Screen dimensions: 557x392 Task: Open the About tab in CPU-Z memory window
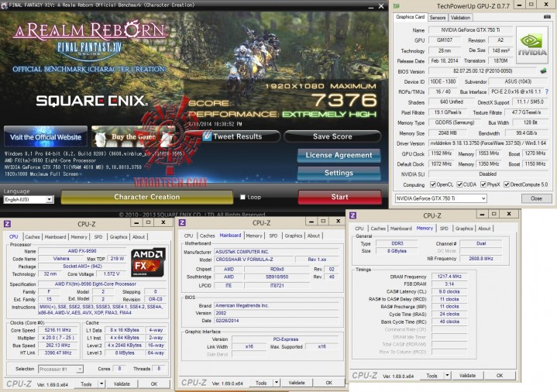(x=484, y=229)
